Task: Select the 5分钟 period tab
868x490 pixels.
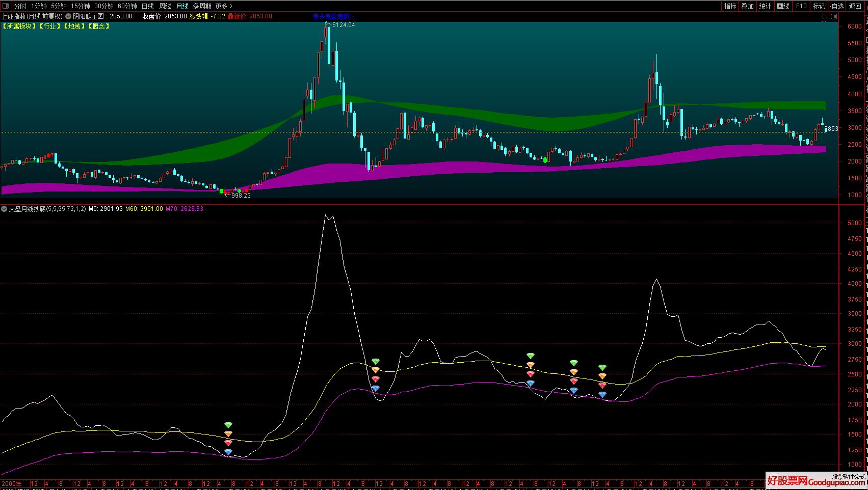Action: pos(59,6)
